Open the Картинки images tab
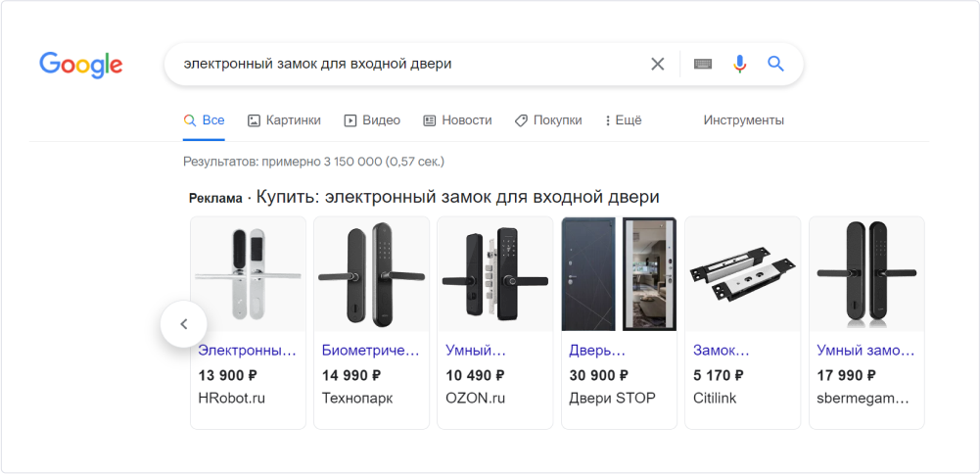 coord(284,120)
